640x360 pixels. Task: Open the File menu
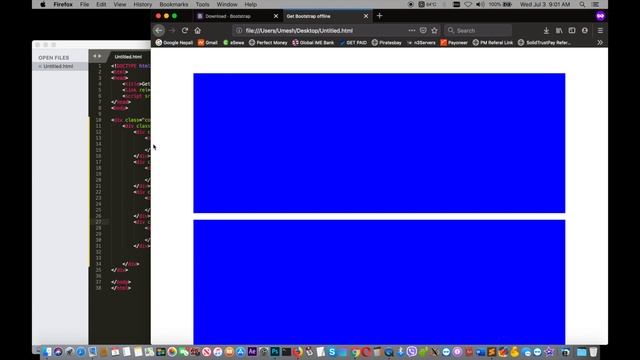pyautogui.click(x=84, y=4)
